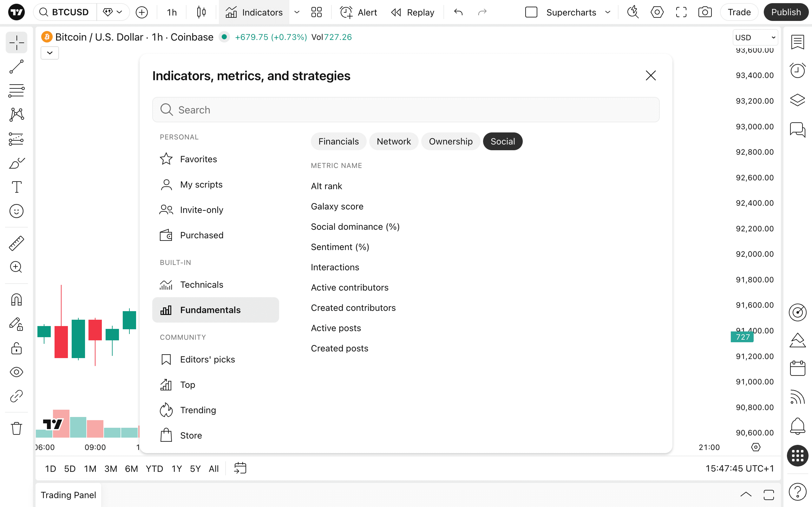Click the Publish button
This screenshot has height=507, width=812.
[786, 12]
